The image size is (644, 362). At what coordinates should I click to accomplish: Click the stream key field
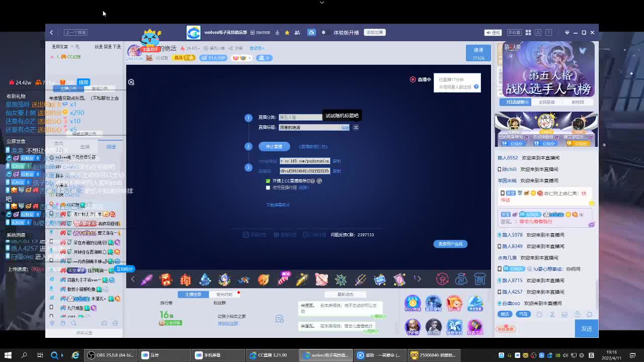pos(305,171)
